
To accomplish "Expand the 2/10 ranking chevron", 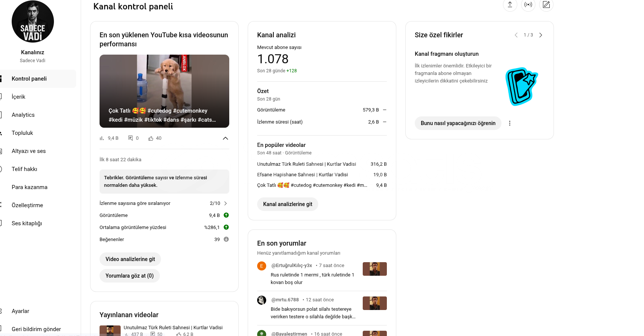I will coord(225,203).
